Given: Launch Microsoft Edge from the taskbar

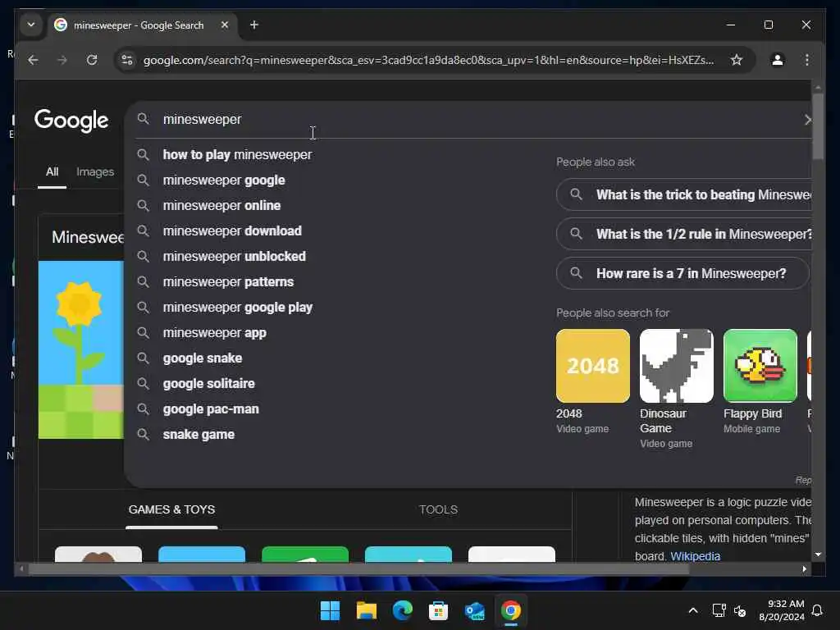Looking at the screenshot, I should pyautogui.click(x=402, y=610).
